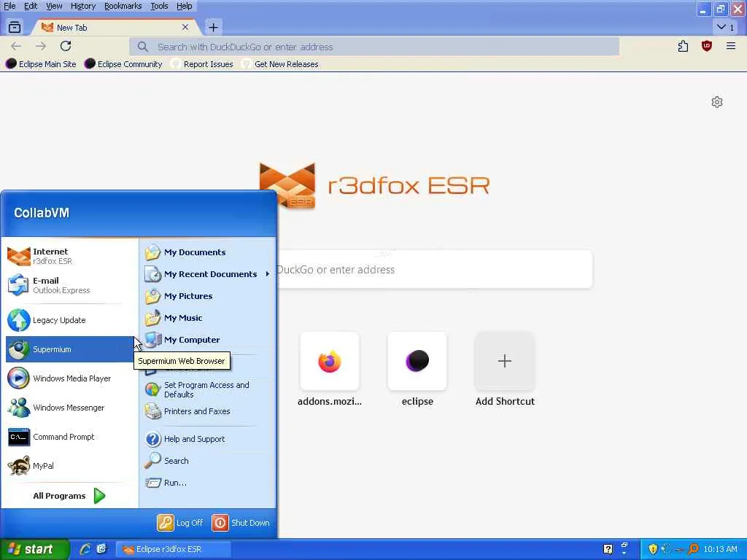Image resolution: width=747 pixels, height=560 pixels.
Task: Click the browser Back arrow
Action: tap(16, 46)
